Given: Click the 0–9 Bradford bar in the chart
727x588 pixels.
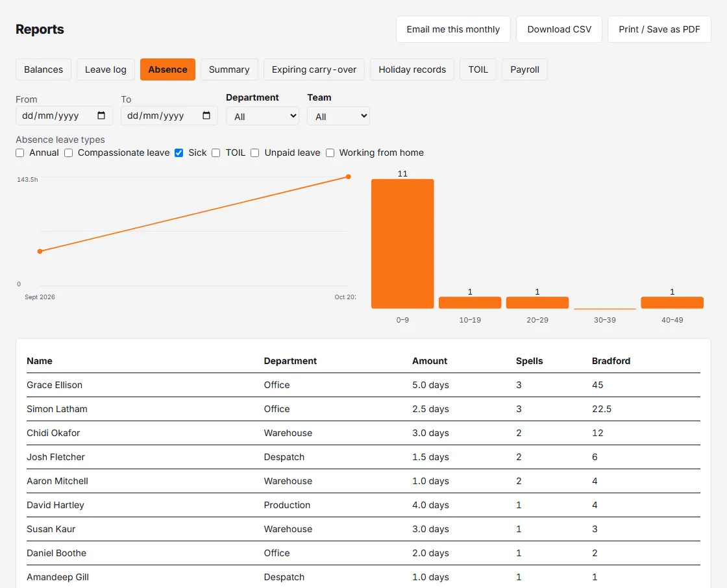Looking at the screenshot, I should 402,244.
